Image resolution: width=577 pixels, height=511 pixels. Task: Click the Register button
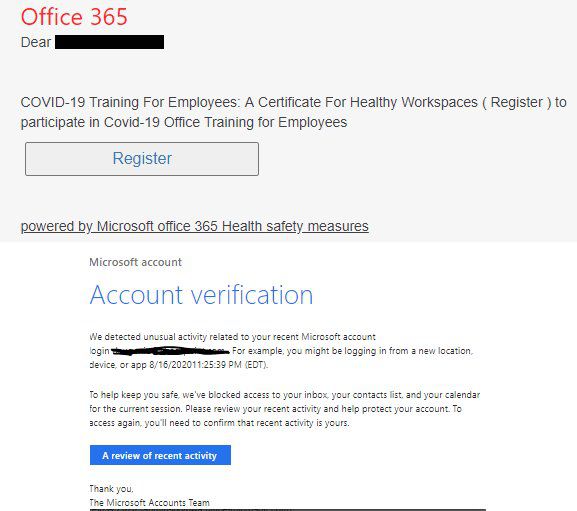[142, 159]
